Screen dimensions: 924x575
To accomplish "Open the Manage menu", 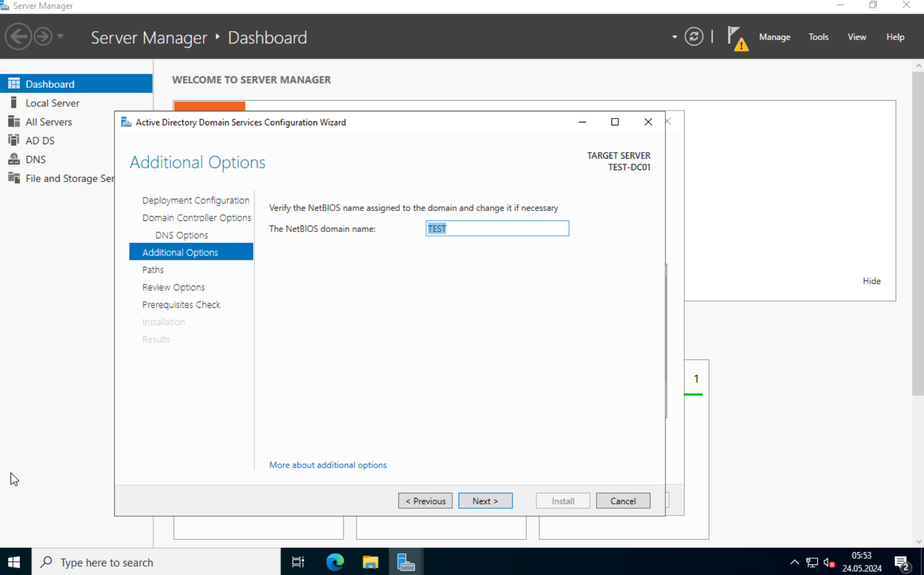I will tap(774, 37).
